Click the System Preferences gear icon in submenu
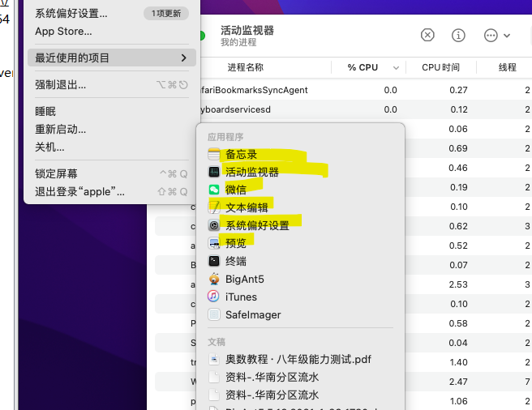The height and width of the screenshot is (410, 532). [214, 225]
